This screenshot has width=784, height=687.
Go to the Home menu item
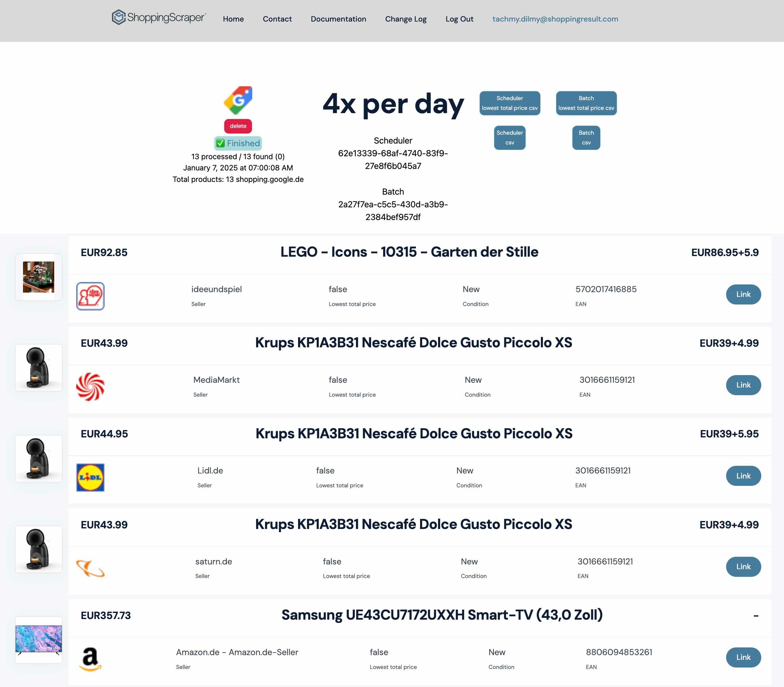pos(233,19)
